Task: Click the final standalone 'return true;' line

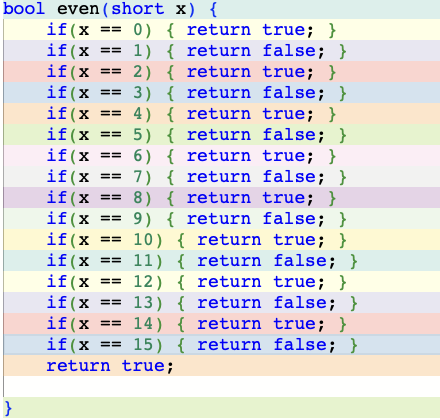Action: 221,366
